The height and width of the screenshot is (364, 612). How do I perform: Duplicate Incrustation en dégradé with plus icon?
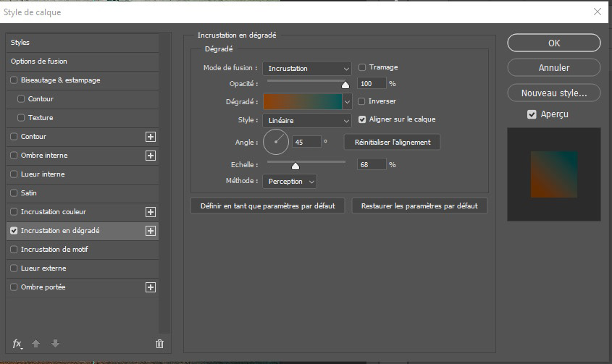coord(151,231)
